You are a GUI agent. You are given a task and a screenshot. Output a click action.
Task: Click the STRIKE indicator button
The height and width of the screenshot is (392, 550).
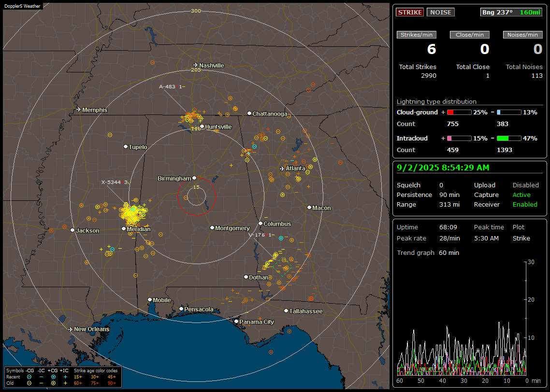coord(410,12)
